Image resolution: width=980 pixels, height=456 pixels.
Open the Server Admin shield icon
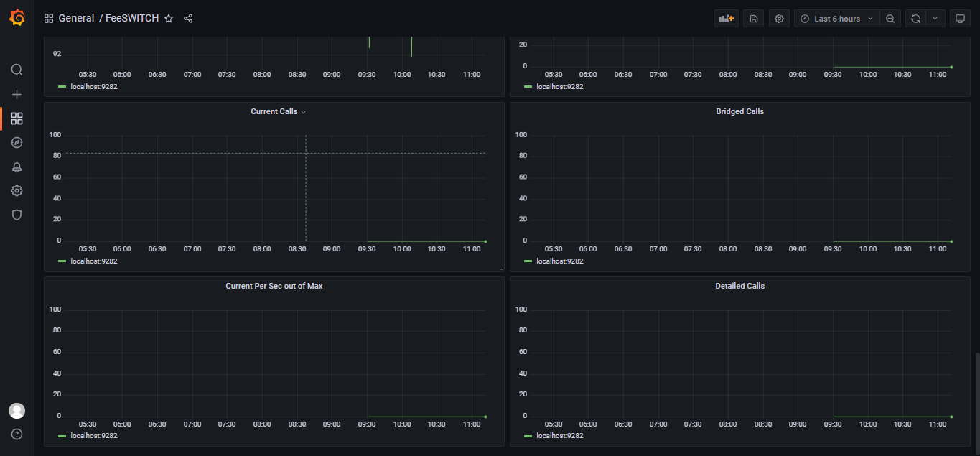(17, 215)
